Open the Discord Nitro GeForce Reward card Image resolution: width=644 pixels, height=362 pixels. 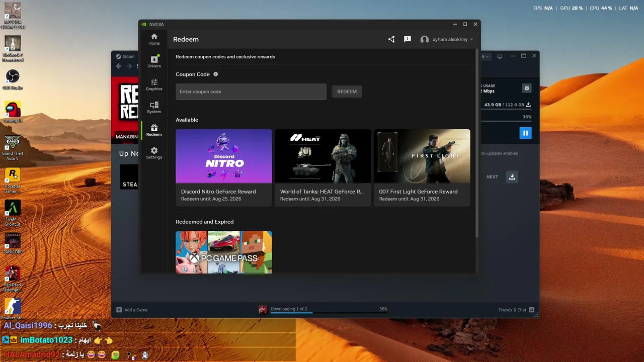[224, 167]
